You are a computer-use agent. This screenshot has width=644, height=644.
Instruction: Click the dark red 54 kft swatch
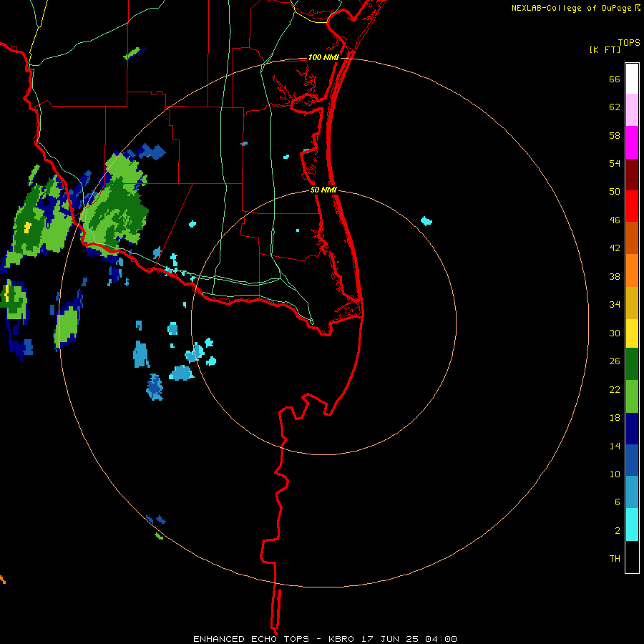point(632,174)
